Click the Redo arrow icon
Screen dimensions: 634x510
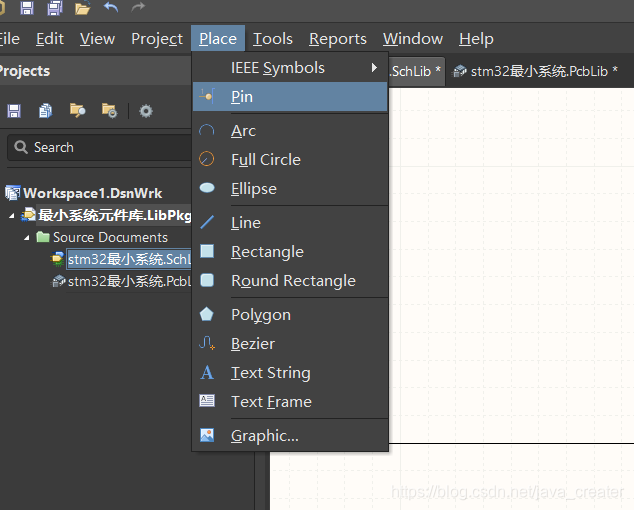(138, 7)
